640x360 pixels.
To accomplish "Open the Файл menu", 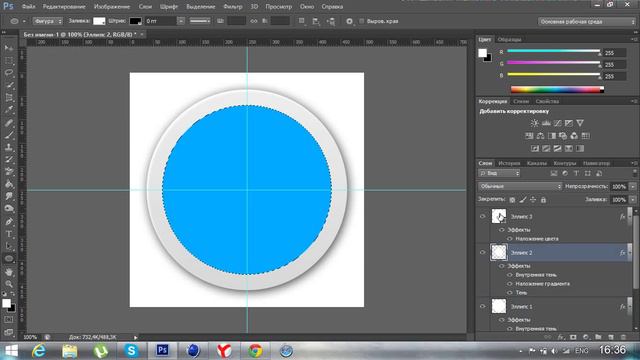I will tap(28, 7).
